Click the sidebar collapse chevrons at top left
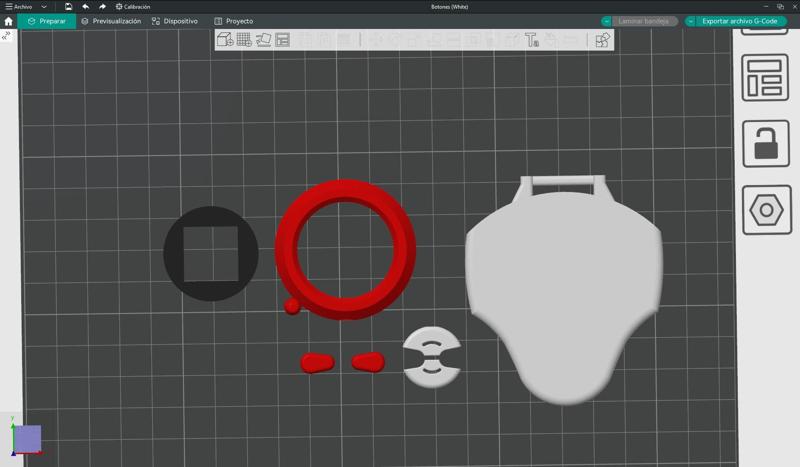The width and height of the screenshot is (800, 467). click(x=6, y=35)
